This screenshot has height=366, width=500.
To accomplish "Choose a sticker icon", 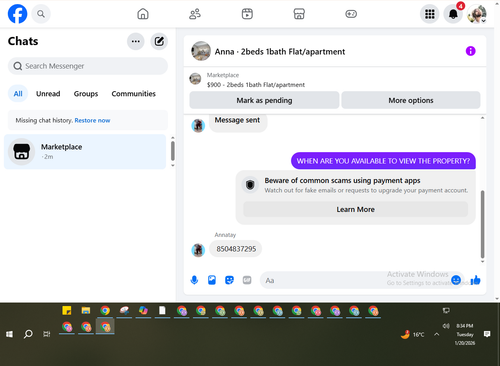I will [229, 280].
